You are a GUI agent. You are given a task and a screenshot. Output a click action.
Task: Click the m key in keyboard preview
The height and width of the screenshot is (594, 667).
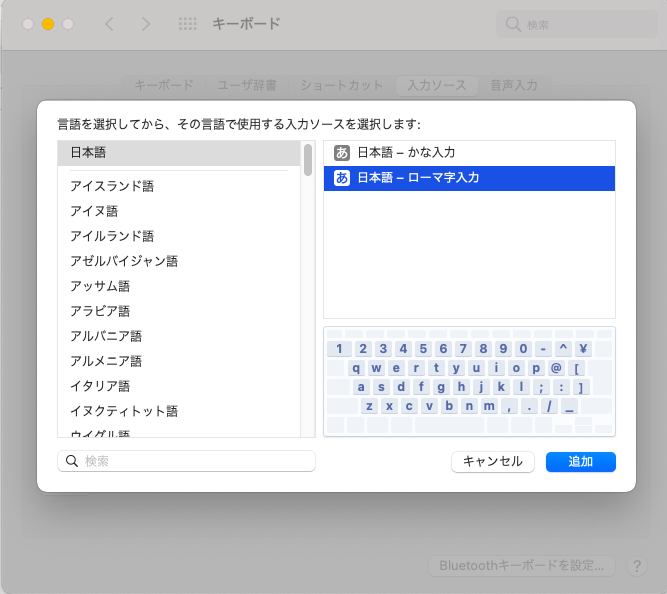click(x=489, y=406)
